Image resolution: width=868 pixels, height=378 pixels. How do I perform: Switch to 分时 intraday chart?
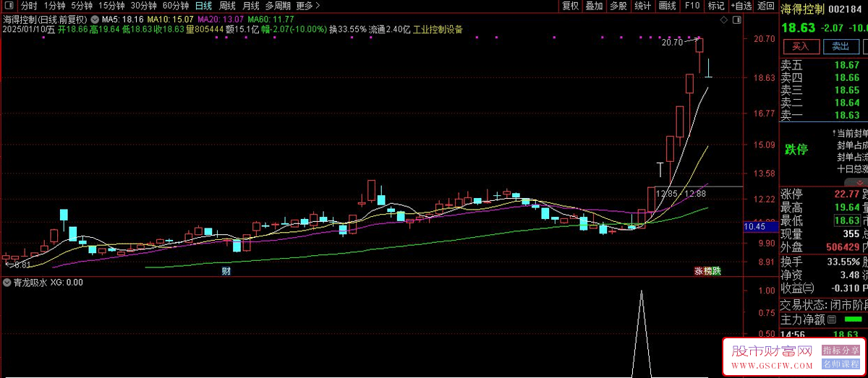point(29,6)
